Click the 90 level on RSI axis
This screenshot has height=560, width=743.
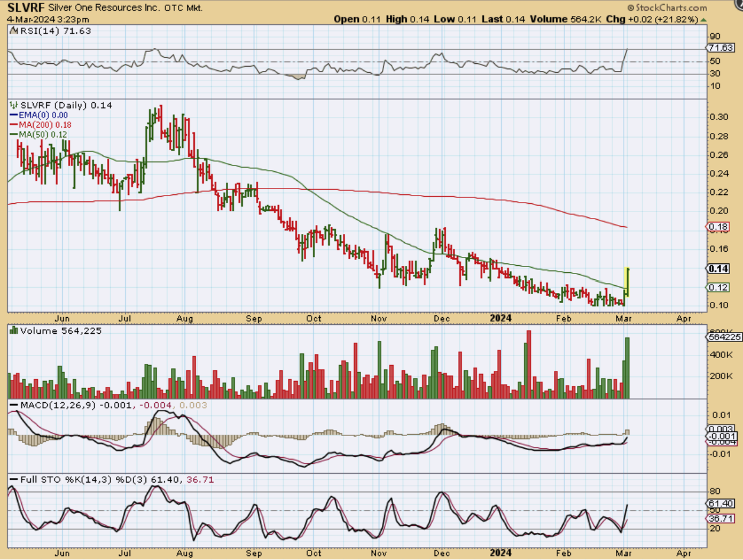point(715,36)
